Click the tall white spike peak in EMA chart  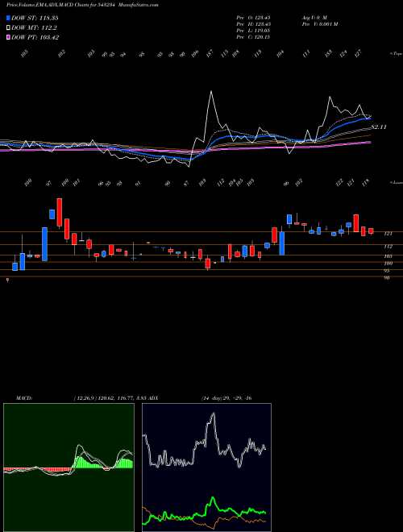coord(211,92)
